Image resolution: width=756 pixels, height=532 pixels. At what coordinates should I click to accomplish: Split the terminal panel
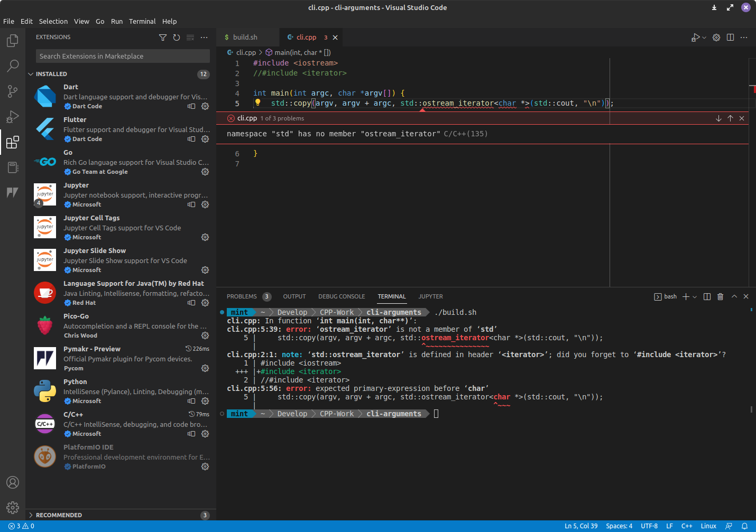707,296
